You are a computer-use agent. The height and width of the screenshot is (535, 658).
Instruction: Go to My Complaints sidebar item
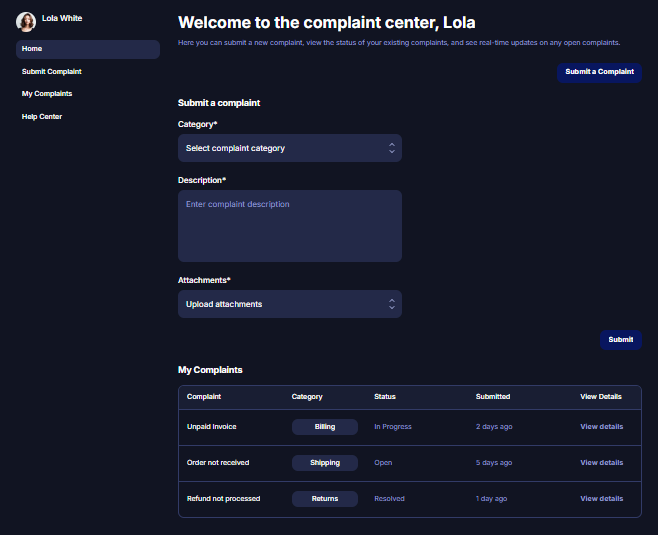pos(47,94)
